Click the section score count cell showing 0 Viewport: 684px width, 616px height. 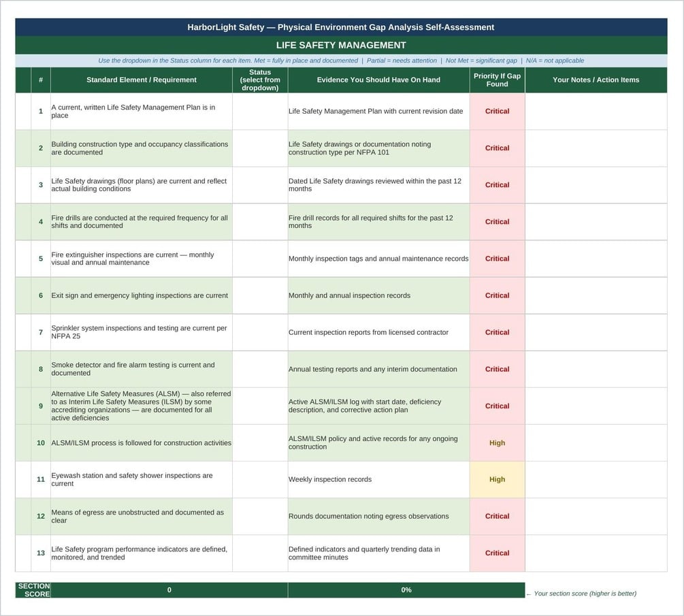(169, 590)
